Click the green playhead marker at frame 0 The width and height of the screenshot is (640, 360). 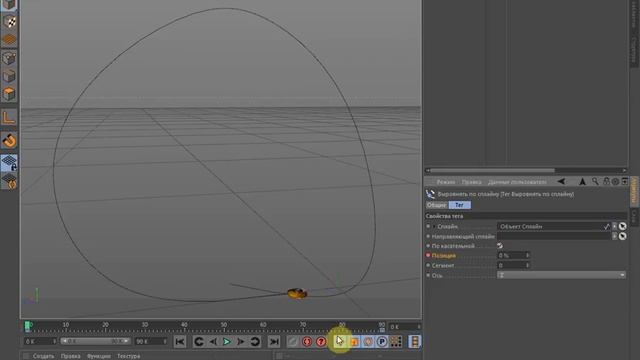pos(28,326)
